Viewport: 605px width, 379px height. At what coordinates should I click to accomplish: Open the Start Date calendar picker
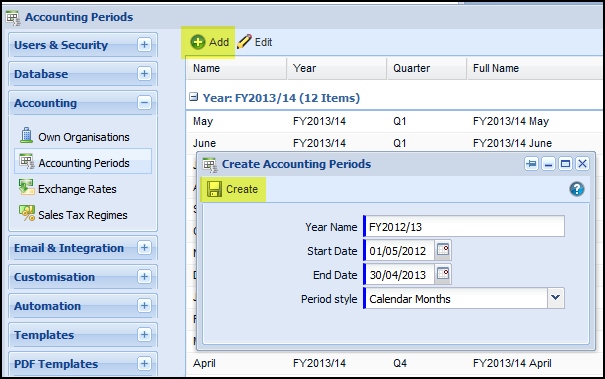click(443, 250)
